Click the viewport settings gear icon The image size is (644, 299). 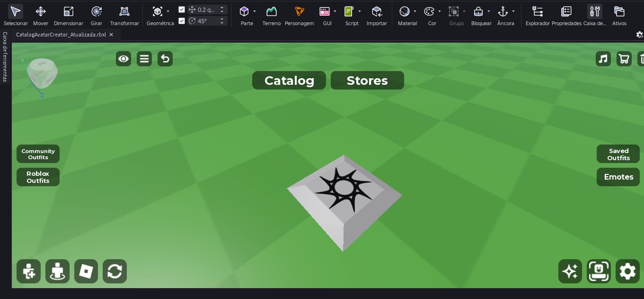pyautogui.click(x=640, y=35)
